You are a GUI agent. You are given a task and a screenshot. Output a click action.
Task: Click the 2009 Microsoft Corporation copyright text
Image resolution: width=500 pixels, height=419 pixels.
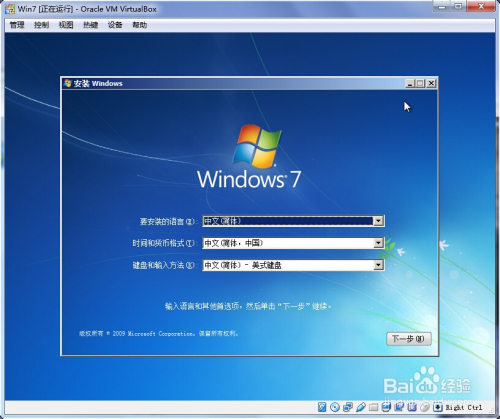(x=159, y=333)
